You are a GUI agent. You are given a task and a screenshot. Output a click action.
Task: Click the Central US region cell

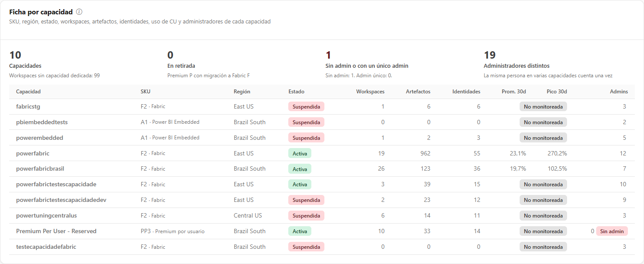pyautogui.click(x=248, y=215)
